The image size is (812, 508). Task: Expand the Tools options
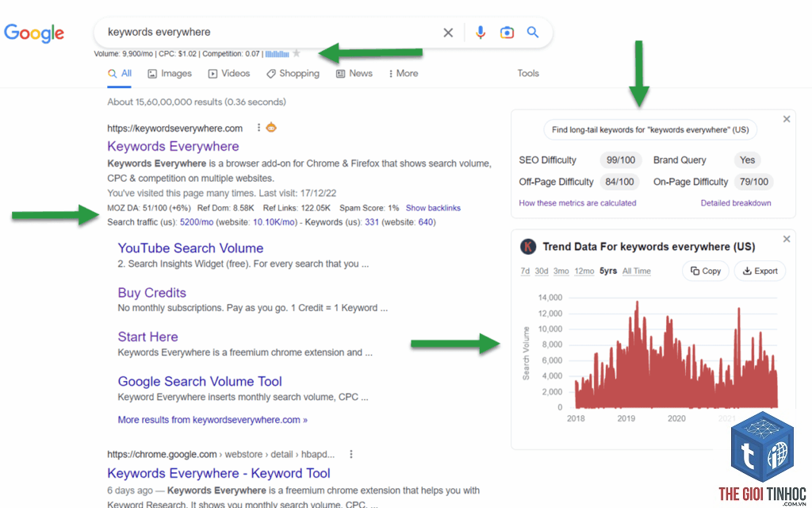pos(528,74)
